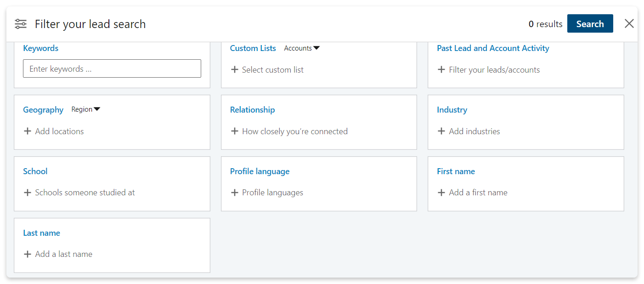
Task: Click plus icon beside Add locations
Action: (28, 131)
